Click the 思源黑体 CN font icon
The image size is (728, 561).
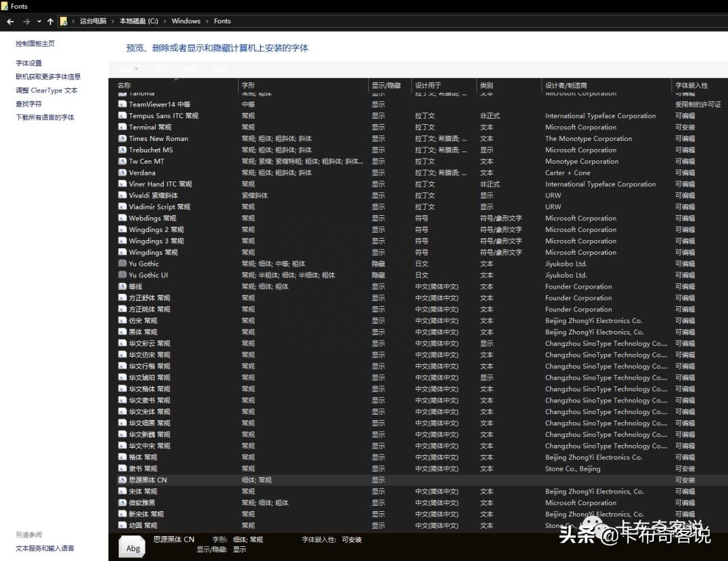point(123,479)
